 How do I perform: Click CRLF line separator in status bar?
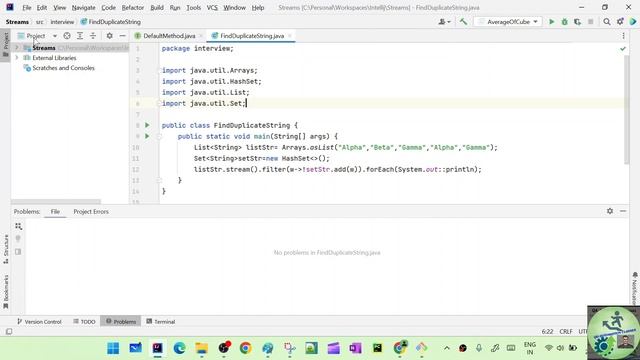click(566, 331)
